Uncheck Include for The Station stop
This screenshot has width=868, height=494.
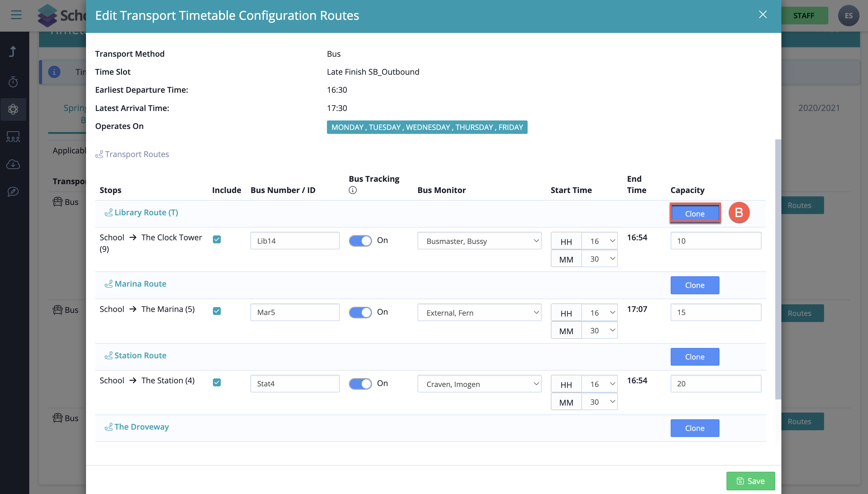pos(217,383)
